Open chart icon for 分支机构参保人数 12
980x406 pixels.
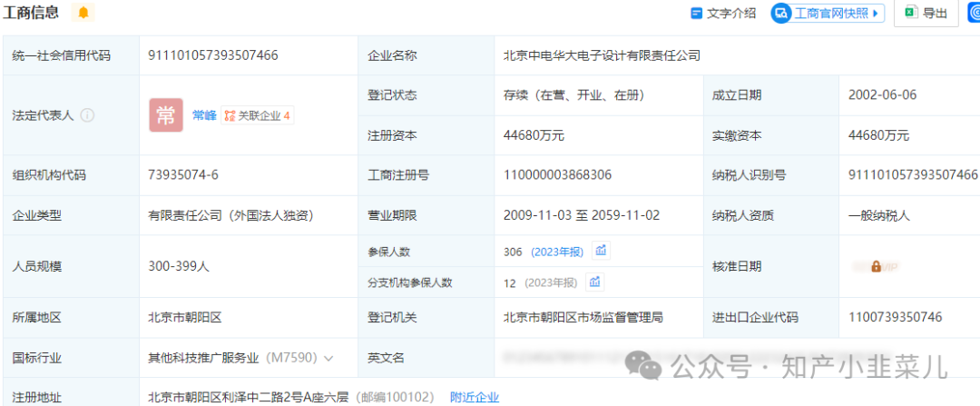(595, 282)
